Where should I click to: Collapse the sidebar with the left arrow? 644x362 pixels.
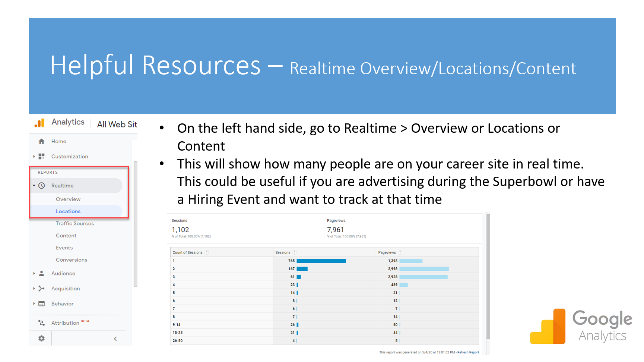(x=115, y=339)
